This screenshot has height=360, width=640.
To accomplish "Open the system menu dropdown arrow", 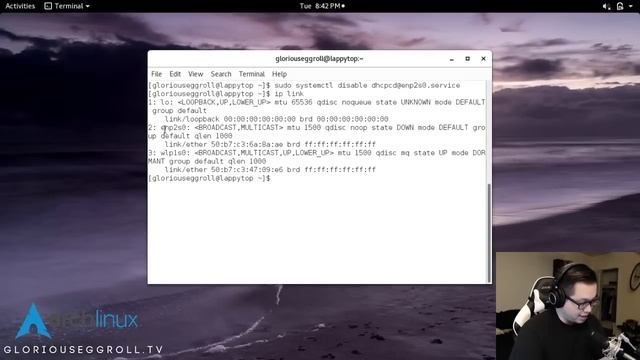I will pos(631,7).
